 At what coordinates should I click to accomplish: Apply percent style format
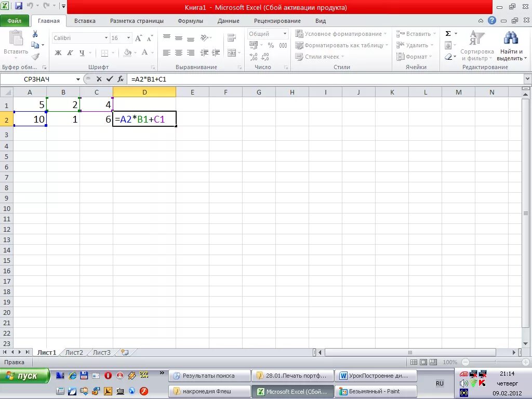click(x=271, y=45)
